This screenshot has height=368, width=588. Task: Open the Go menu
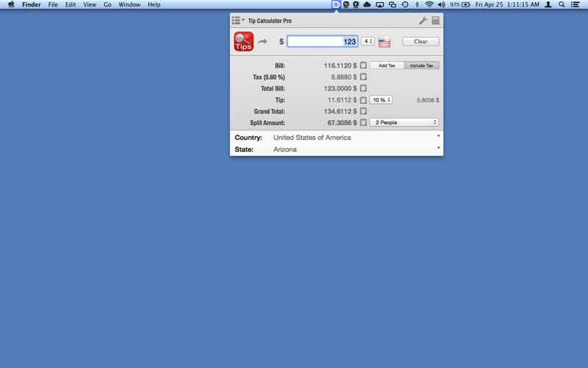[107, 4]
